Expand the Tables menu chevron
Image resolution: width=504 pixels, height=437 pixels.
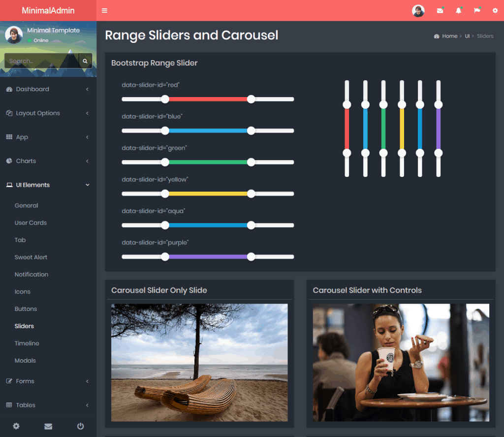[88, 405]
